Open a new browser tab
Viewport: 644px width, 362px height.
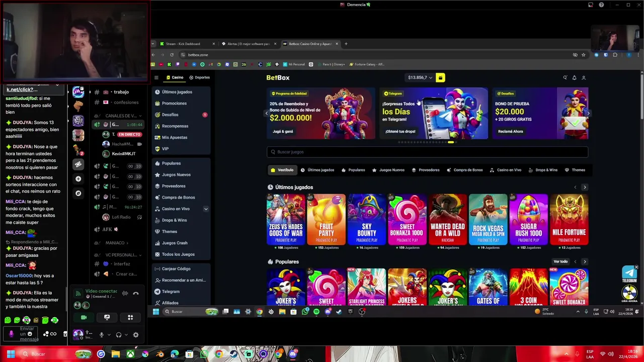[x=346, y=44]
